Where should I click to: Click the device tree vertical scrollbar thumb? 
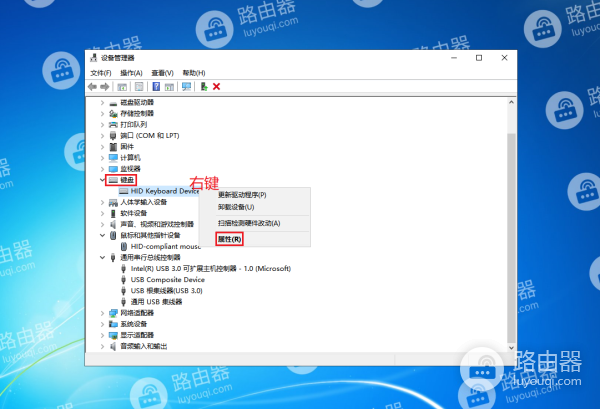pyautogui.click(x=512, y=238)
